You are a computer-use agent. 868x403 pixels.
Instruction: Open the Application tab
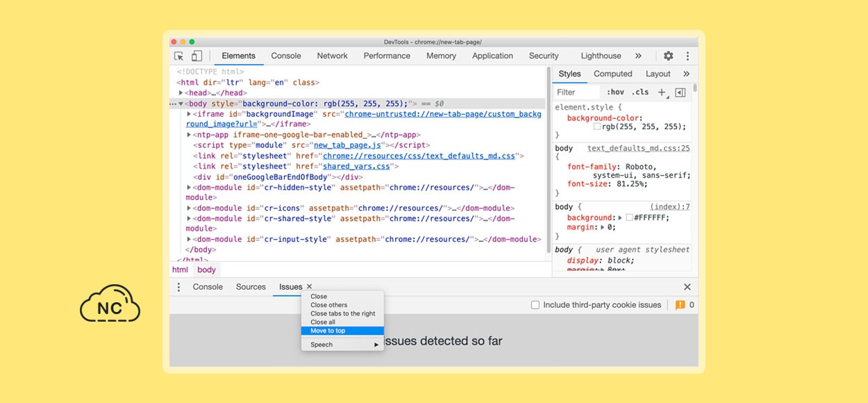point(492,56)
